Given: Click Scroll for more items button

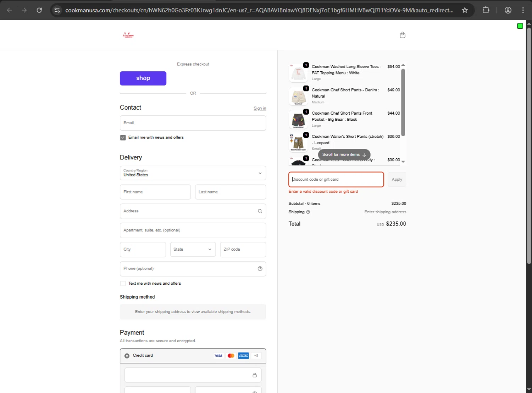Looking at the screenshot, I should pyautogui.click(x=344, y=154).
